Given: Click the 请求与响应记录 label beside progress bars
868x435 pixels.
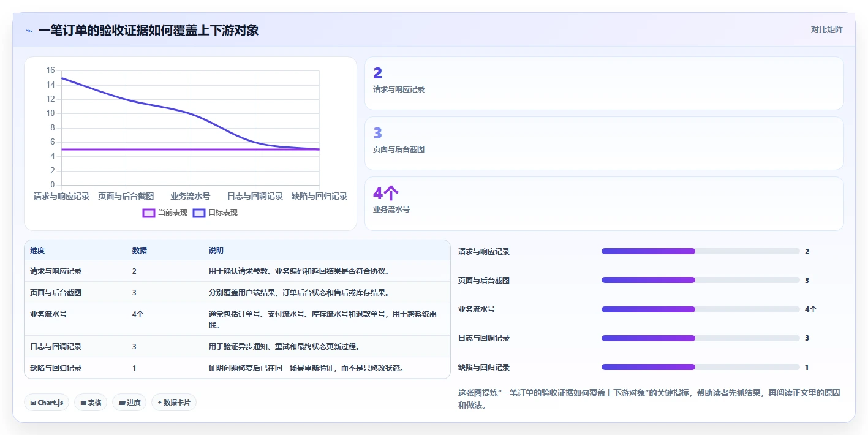Looking at the screenshot, I should [x=484, y=251].
